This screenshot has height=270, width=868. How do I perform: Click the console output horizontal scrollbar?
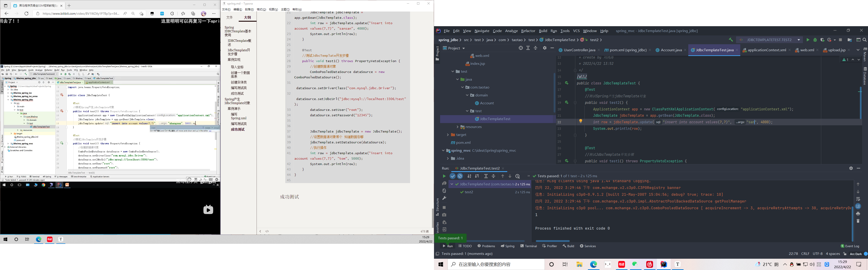click(x=553, y=241)
